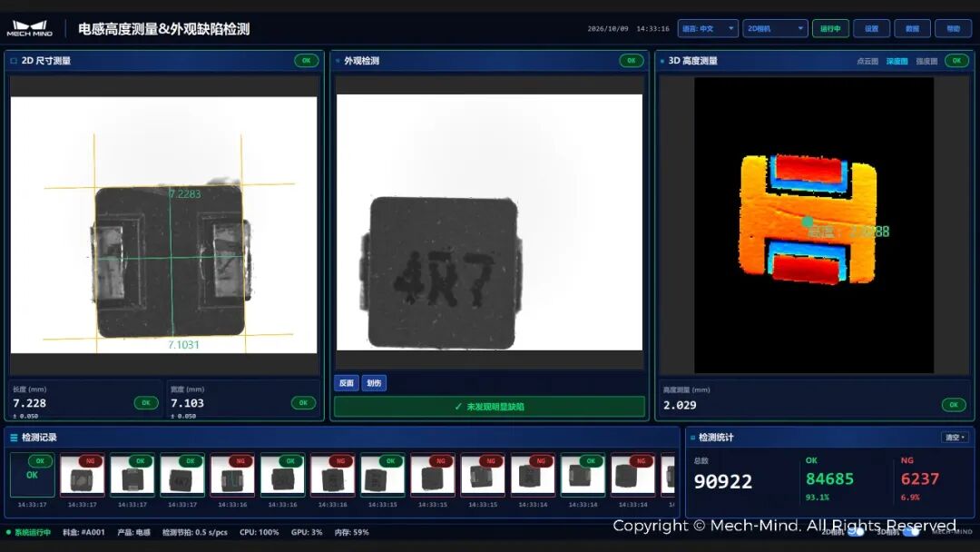This screenshot has height=552, width=980.
Task: Open the 语言: 中文 language dropdown
Action: (708, 29)
